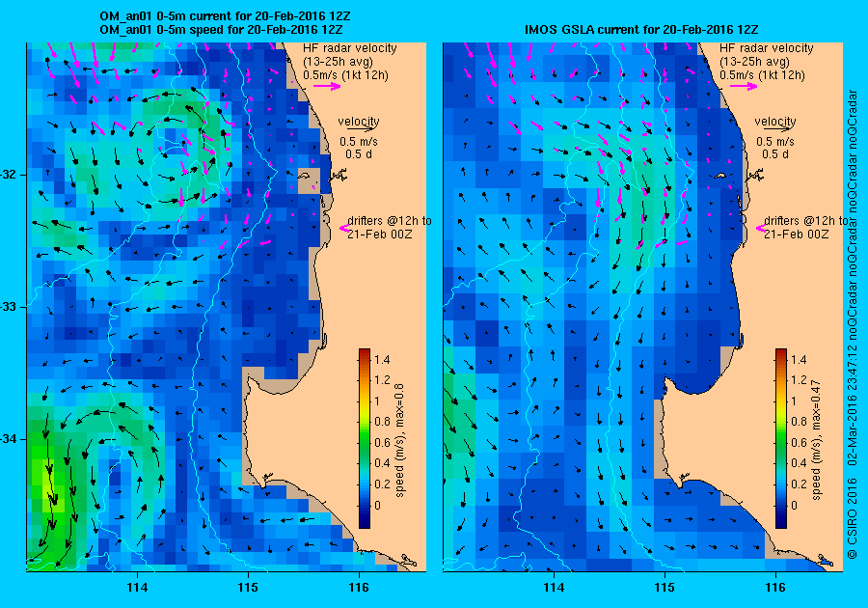Click '0.5 m/s' legend text in right map

pos(775,142)
